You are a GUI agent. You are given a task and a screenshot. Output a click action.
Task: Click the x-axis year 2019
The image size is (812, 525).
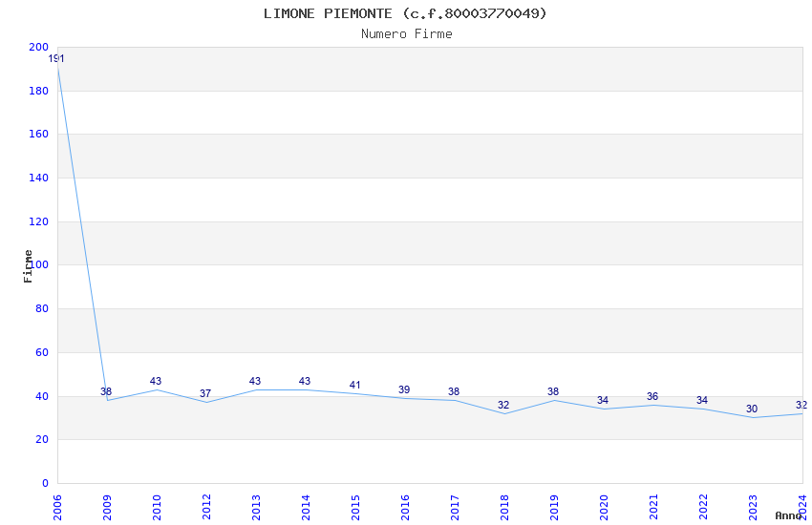554,508
